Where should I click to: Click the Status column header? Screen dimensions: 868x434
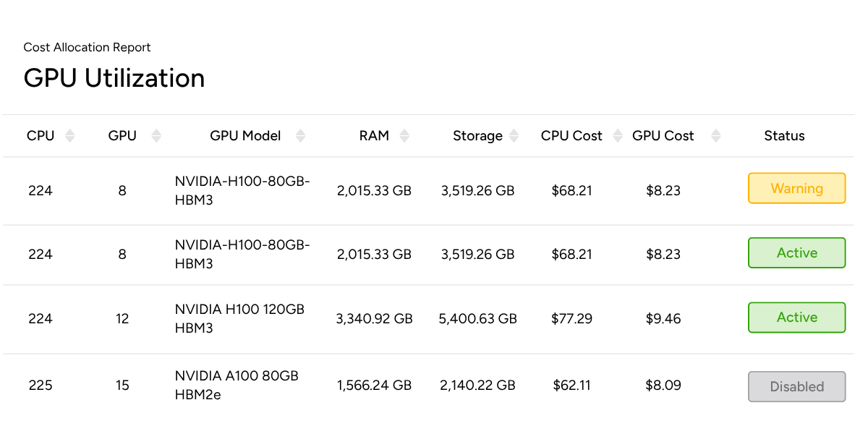pos(784,136)
